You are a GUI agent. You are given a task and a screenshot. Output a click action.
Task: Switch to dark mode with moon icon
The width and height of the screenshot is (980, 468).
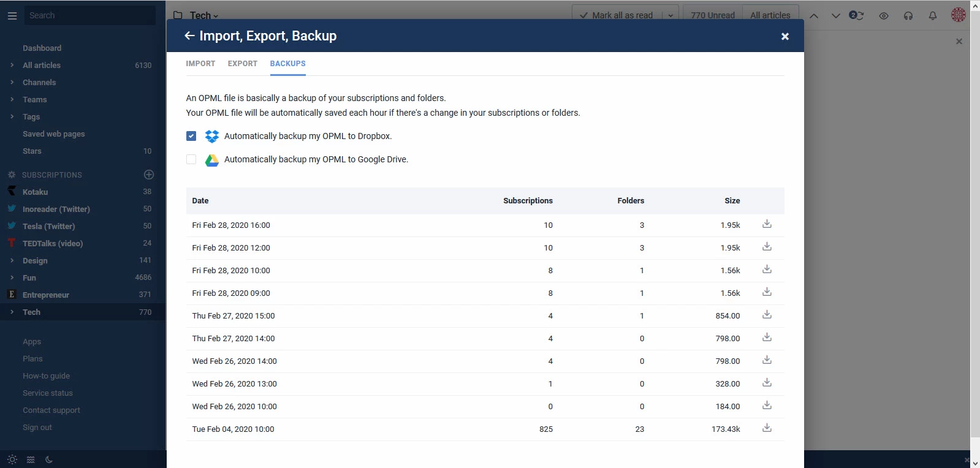49,459
